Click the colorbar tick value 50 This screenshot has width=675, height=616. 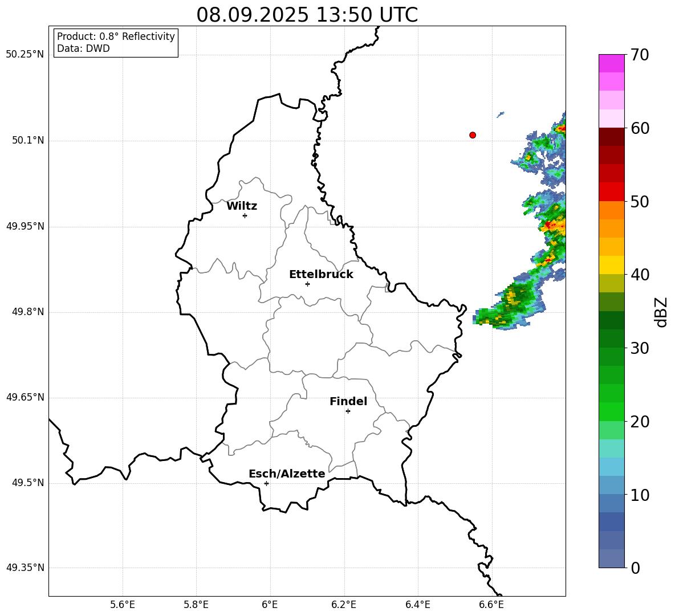coord(640,202)
